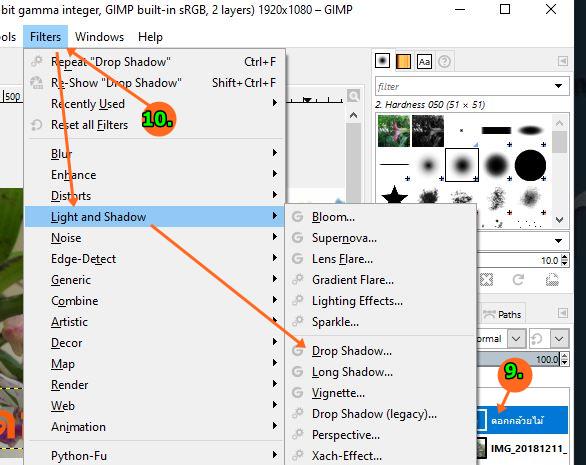The width and height of the screenshot is (586, 465).
Task: Adjust the layer opacity 100.0 slider
Action: coord(518,359)
